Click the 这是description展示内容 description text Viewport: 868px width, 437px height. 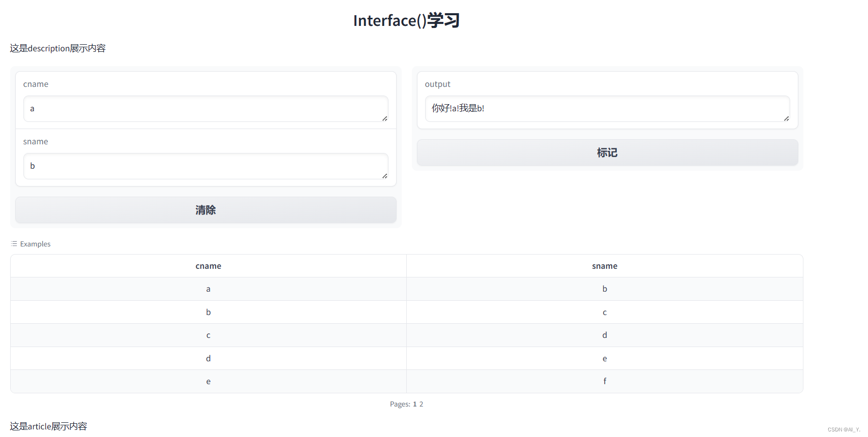(57, 48)
